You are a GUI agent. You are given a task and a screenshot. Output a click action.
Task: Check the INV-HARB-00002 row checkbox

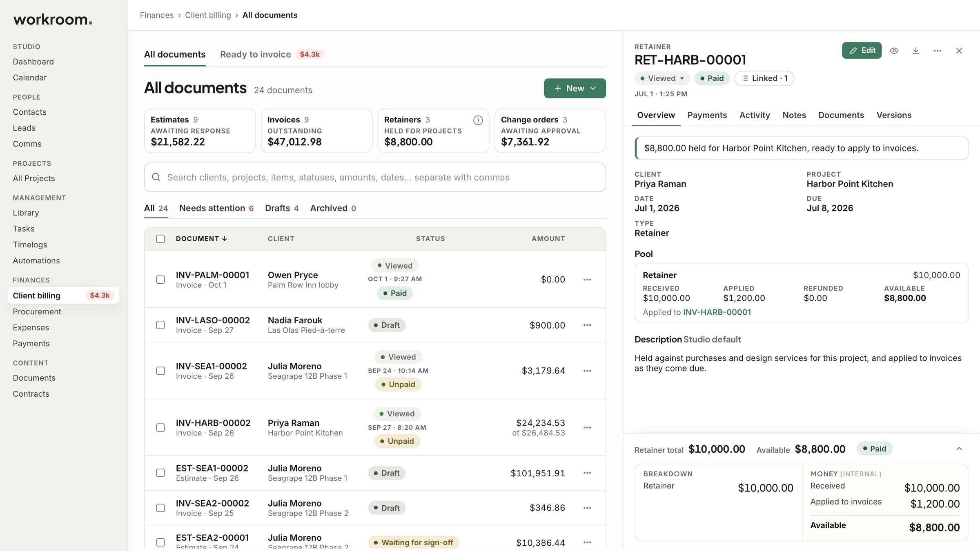coord(160,428)
